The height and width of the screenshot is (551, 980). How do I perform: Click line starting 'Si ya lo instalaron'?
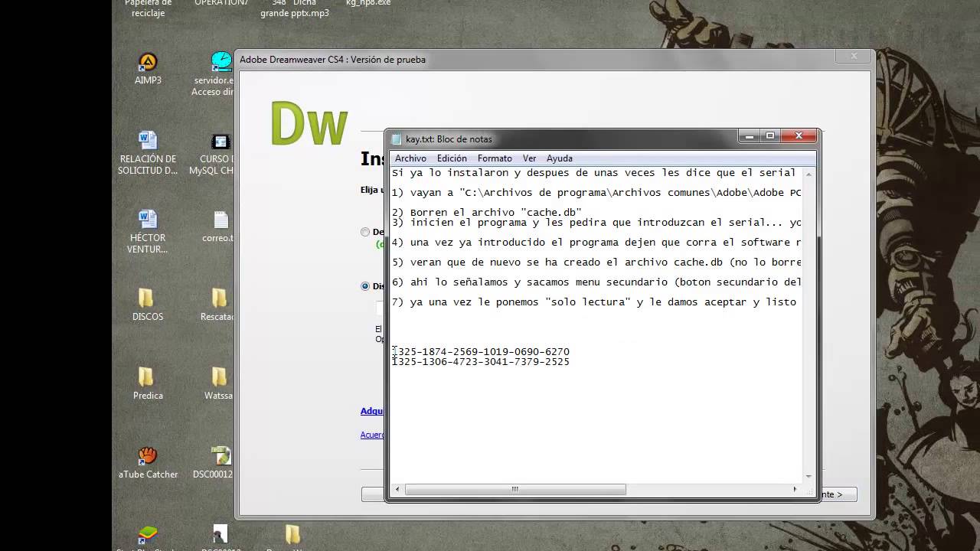click(x=594, y=173)
